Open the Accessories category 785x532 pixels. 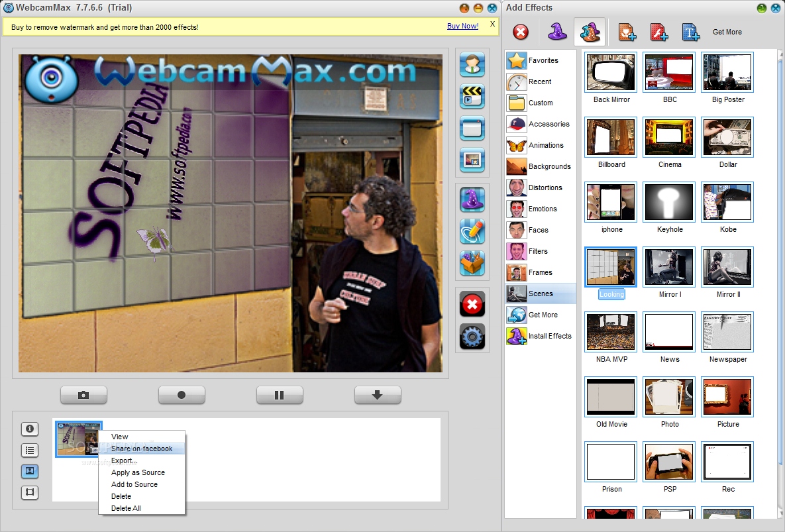(541, 124)
